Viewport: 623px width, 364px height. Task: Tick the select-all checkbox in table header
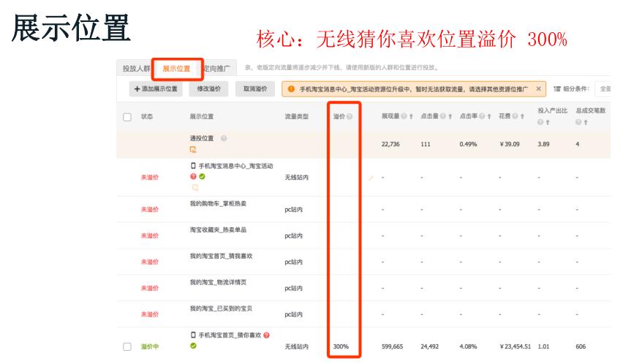pos(127,117)
